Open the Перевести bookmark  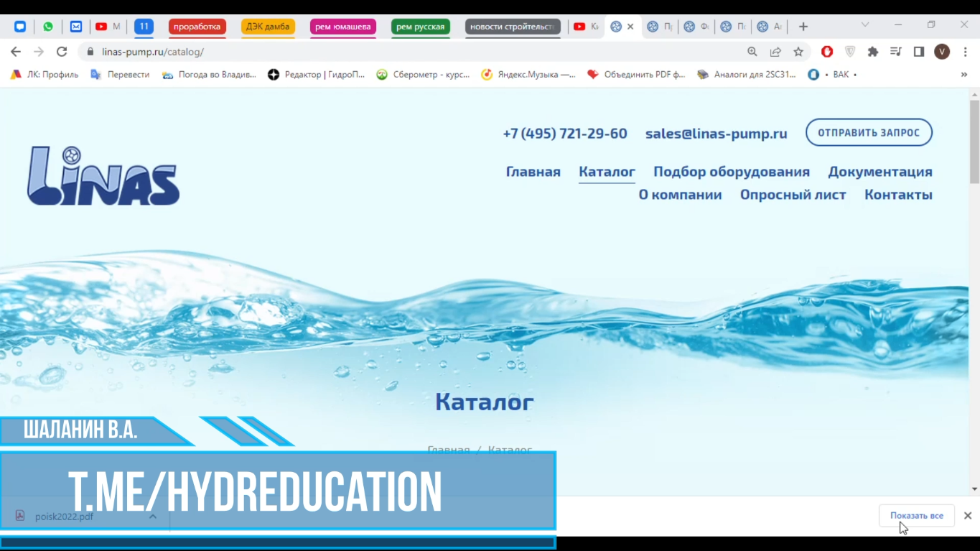(x=120, y=74)
